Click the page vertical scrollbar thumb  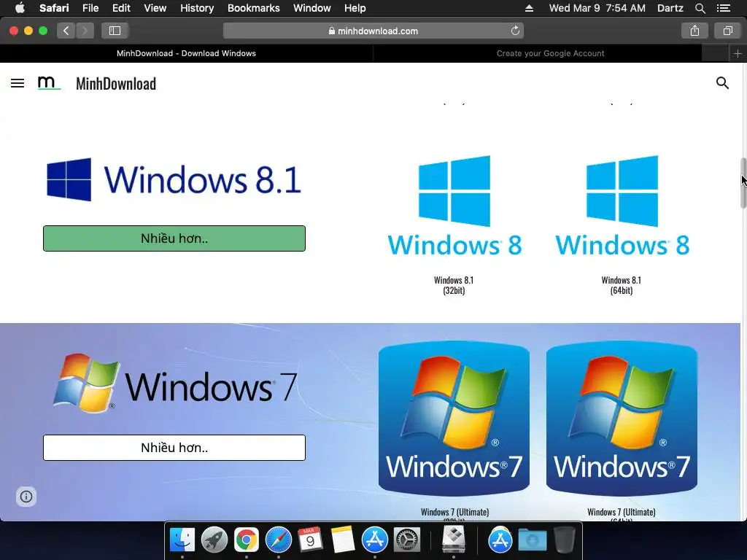click(x=743, y=183)
